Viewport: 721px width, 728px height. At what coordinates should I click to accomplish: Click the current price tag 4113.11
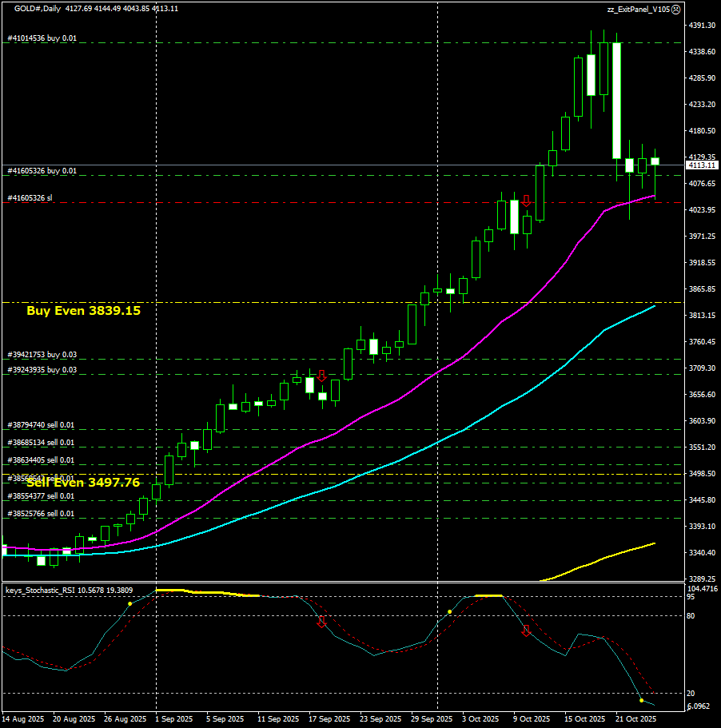700,165
